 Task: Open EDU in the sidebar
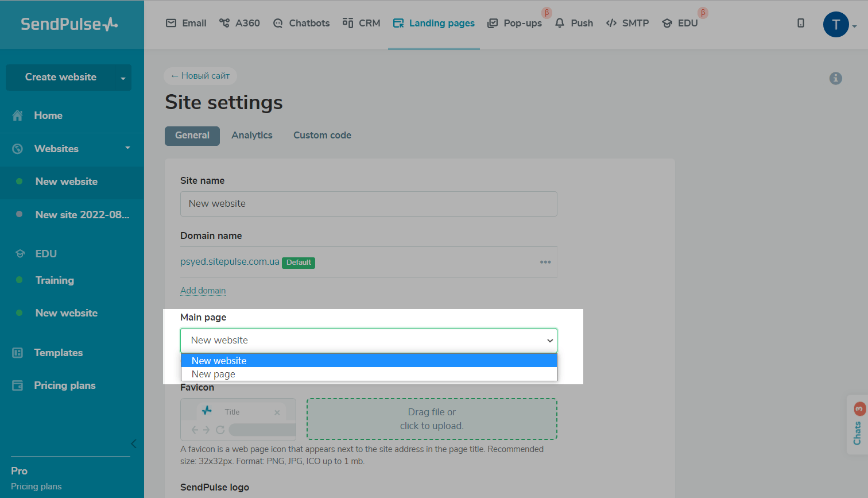(46, 253)
